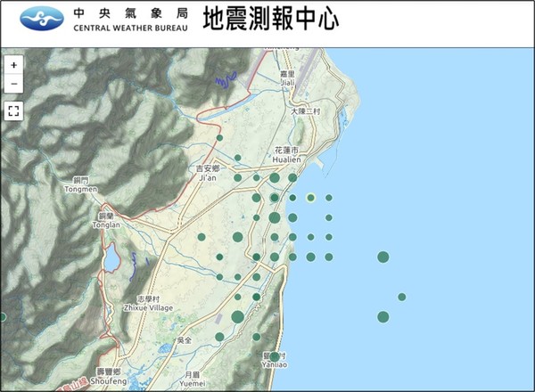The height and width of the screenshot is (392, 535).
Task: Click the CENTRAL WEATHER BUREAU text
Action: 131,29
